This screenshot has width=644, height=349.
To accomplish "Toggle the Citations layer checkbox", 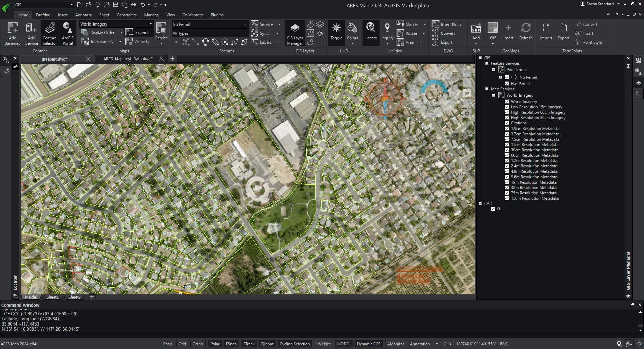I will click(x=507, y=123).
